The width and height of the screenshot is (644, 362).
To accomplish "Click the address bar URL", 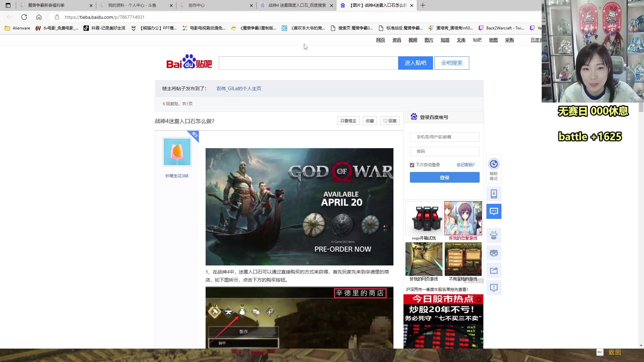I will (x=105, y=17).
